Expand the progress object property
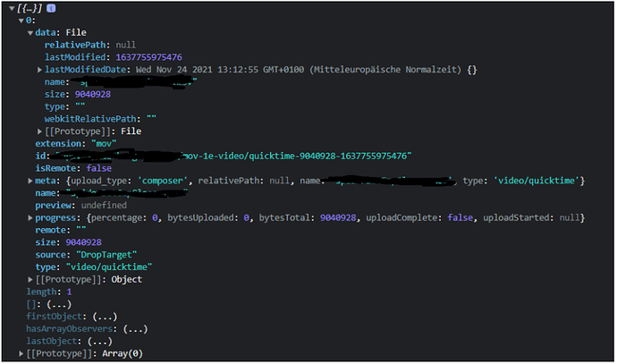 coord(30,217)
